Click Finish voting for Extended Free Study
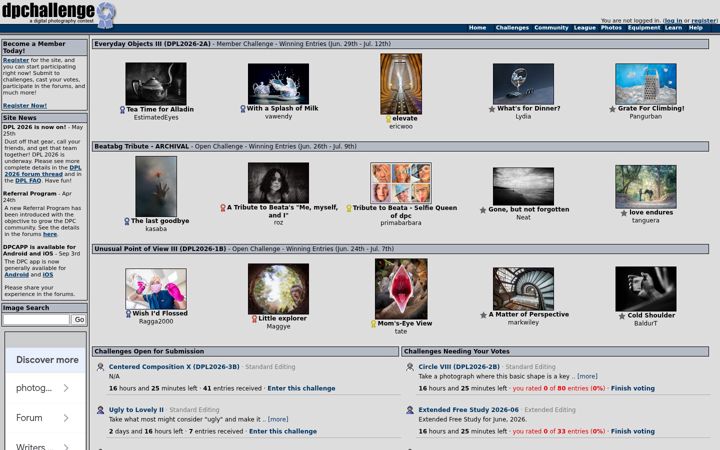This screenshot has width=720, height=450. pos(633,432)
